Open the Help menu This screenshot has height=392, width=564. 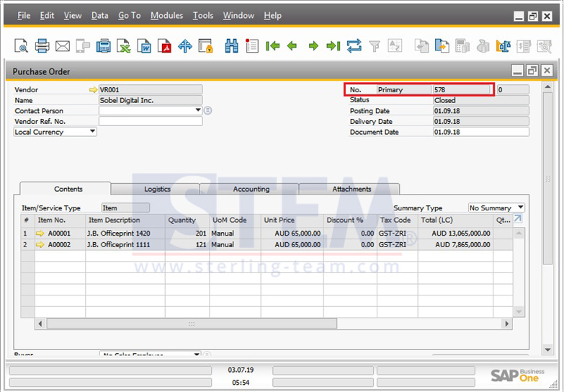273,15
